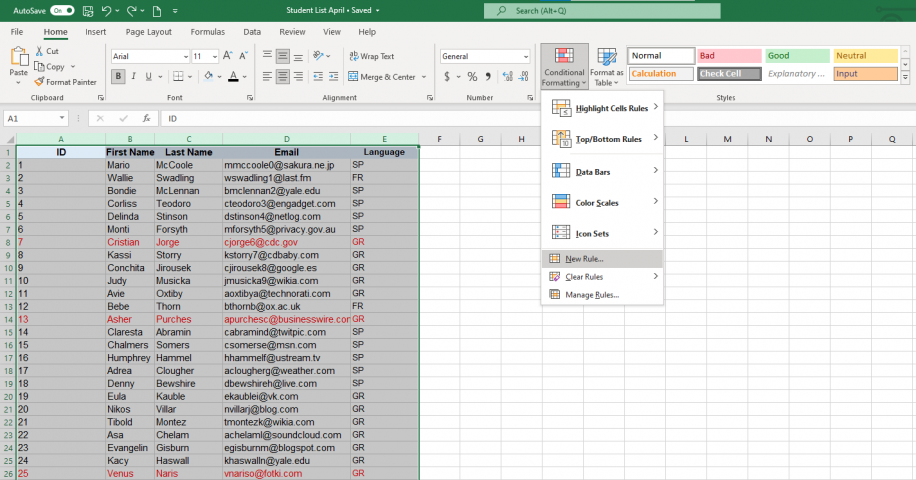Click the Paste clipboard icon

point(19,57)
